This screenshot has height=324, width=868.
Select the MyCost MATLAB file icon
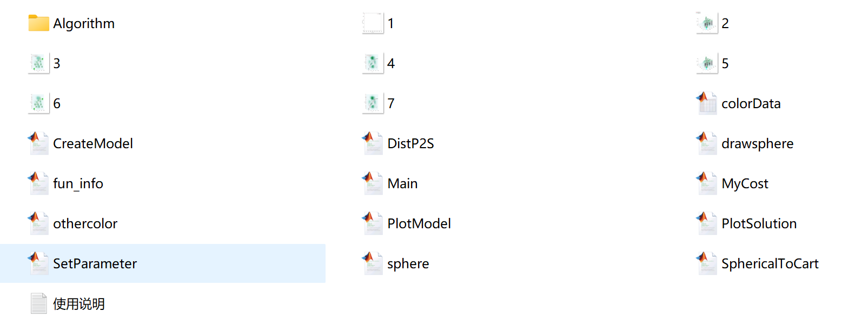pos(707,183)
